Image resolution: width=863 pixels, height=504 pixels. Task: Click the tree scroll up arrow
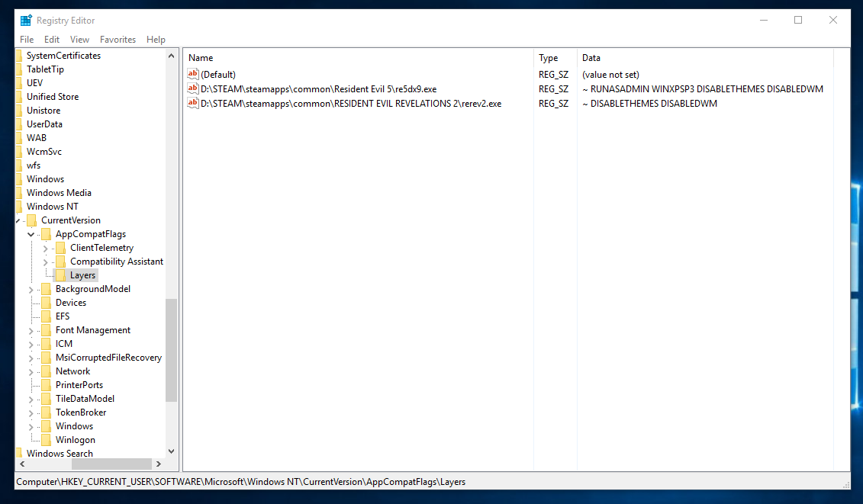(x=171, y=56)
